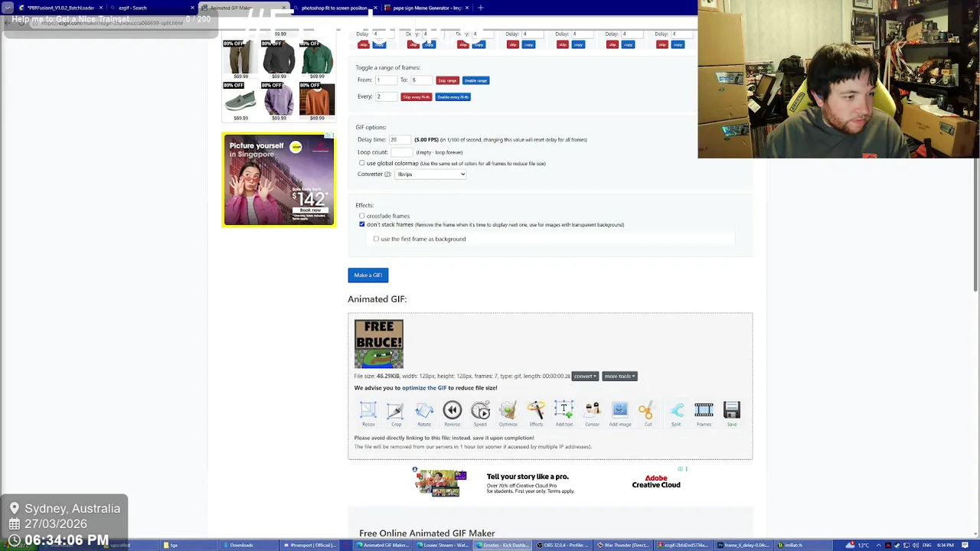Click the taskbar clock showing 6:34 PM

tap(945, 545)
